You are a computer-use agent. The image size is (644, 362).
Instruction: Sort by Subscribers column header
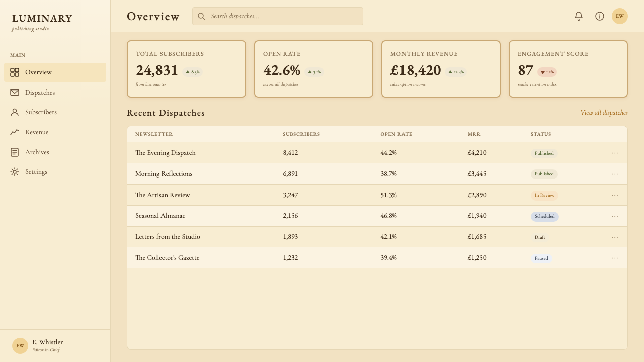coord(301,134)
